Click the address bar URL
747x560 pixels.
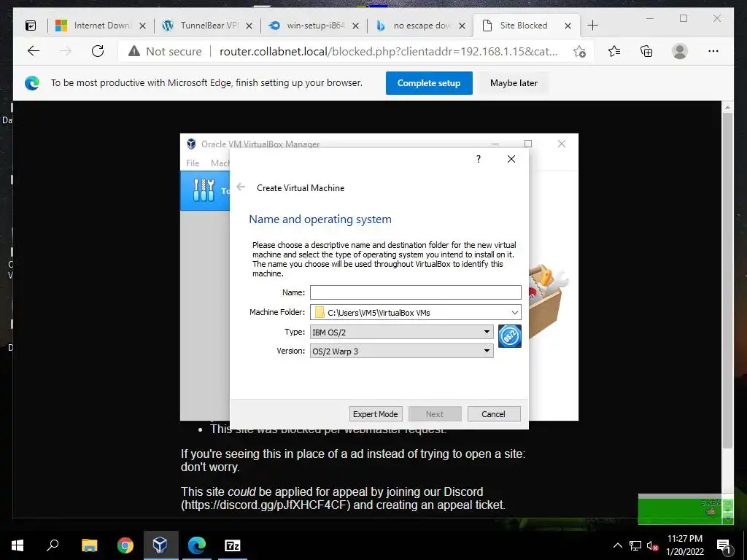click(x=388, y=52)
